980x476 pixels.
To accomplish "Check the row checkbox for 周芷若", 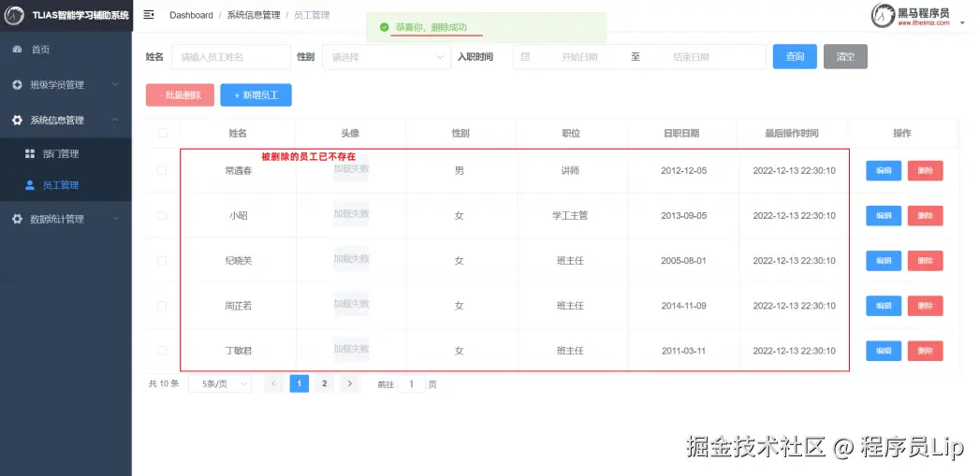I will click(x=162, y=306).
